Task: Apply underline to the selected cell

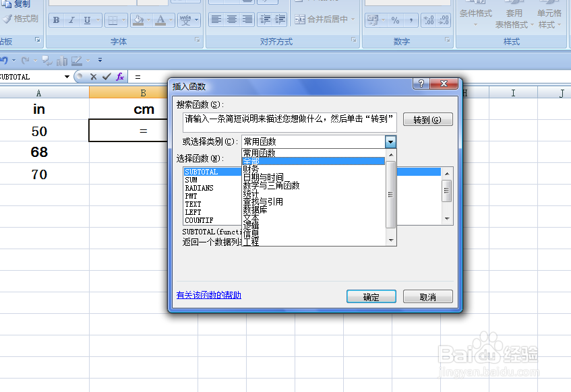Action: click(86, 20)
